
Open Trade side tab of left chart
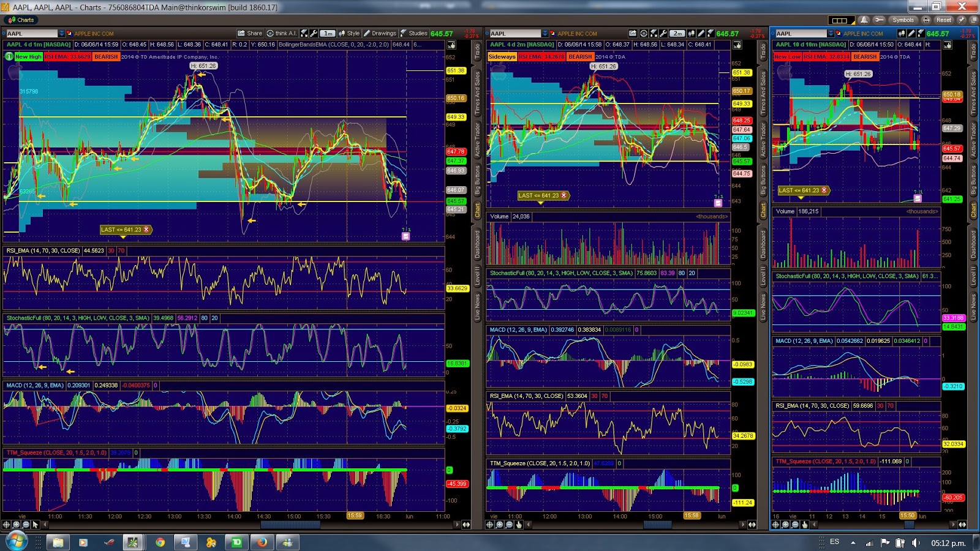pyautogui.click(x=478, y=51)
